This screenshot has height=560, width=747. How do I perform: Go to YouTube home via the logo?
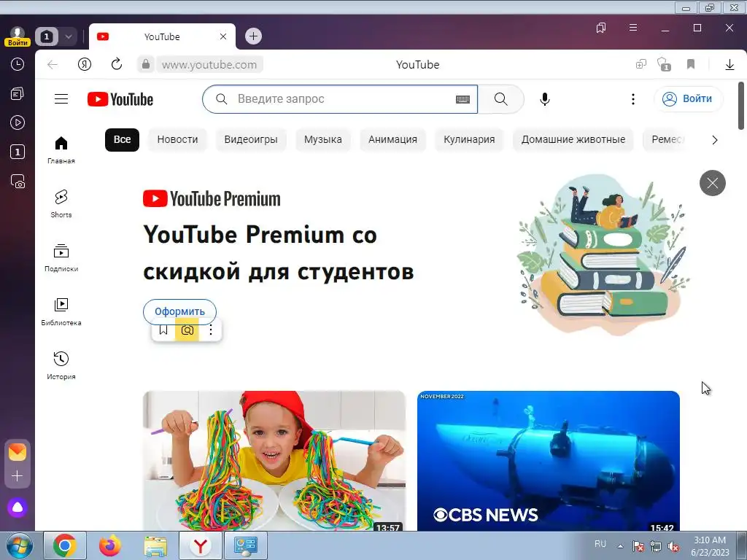click(120, 99)
